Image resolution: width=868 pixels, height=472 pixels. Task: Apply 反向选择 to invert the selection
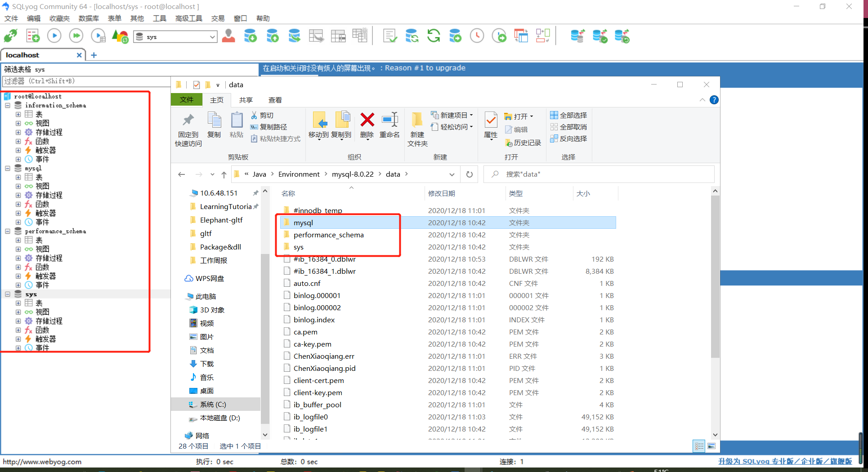(569, 138)
